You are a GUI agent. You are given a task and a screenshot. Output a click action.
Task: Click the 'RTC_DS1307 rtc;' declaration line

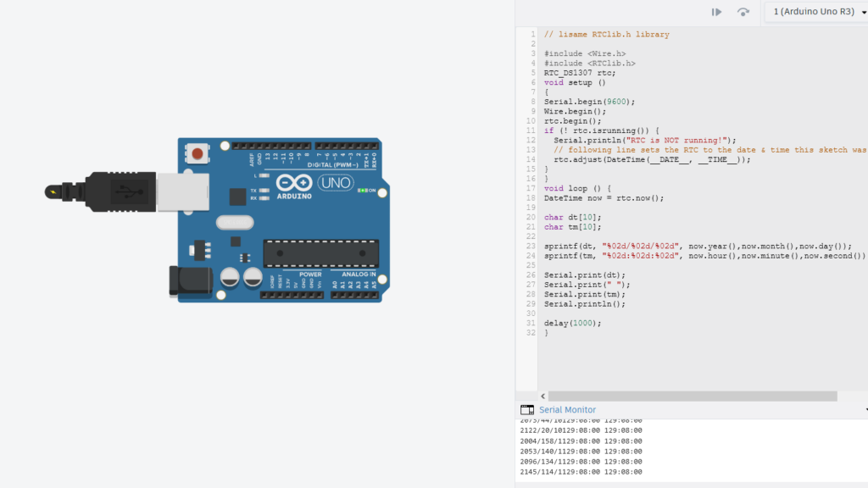coord(580,73)
